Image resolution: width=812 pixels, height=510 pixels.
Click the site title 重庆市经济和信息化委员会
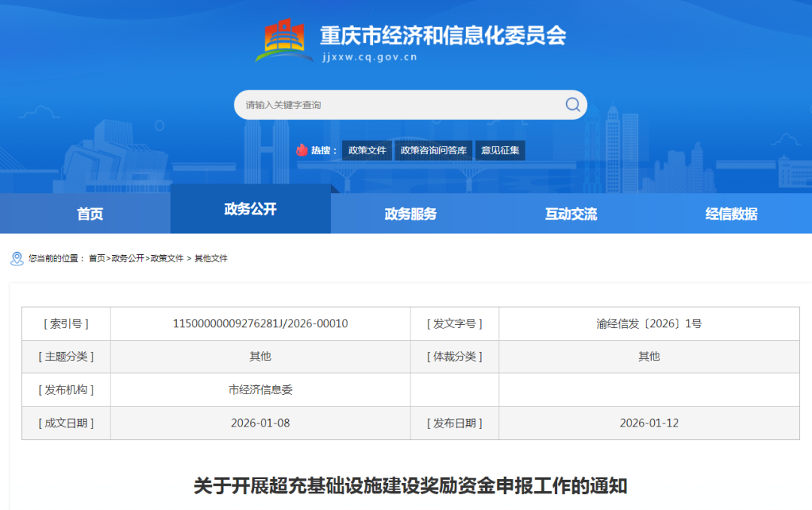coord(443,35)
